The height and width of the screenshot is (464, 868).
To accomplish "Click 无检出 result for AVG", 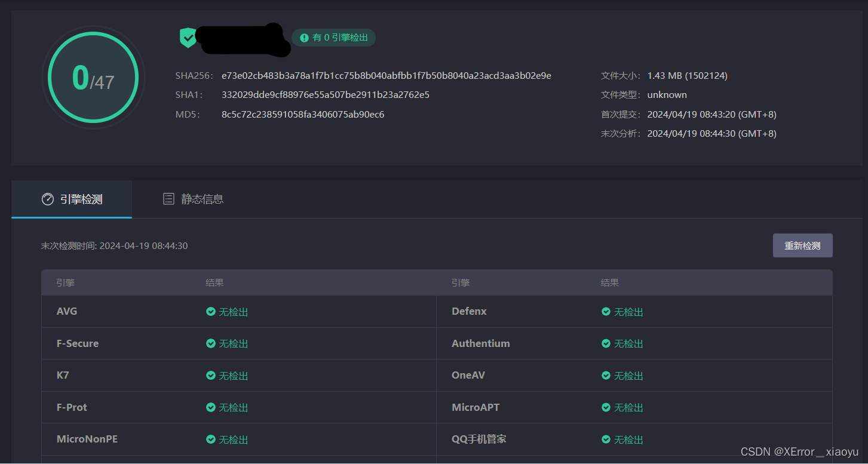I will [x=234, y=312].
